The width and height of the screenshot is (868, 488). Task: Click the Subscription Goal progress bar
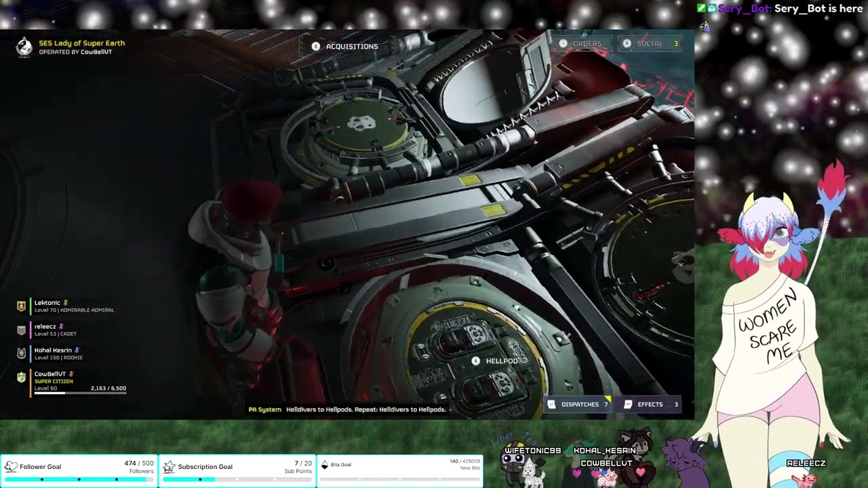(x=237, y=479)
